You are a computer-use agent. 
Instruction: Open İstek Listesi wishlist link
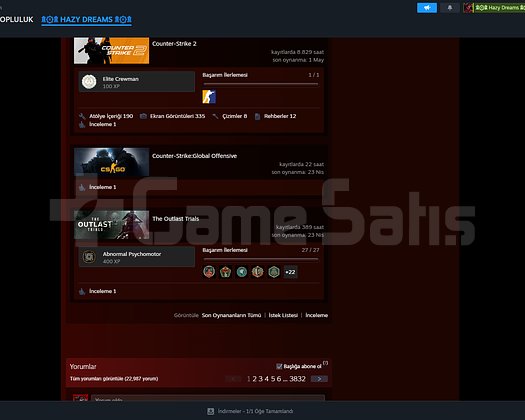pos(283,315)
